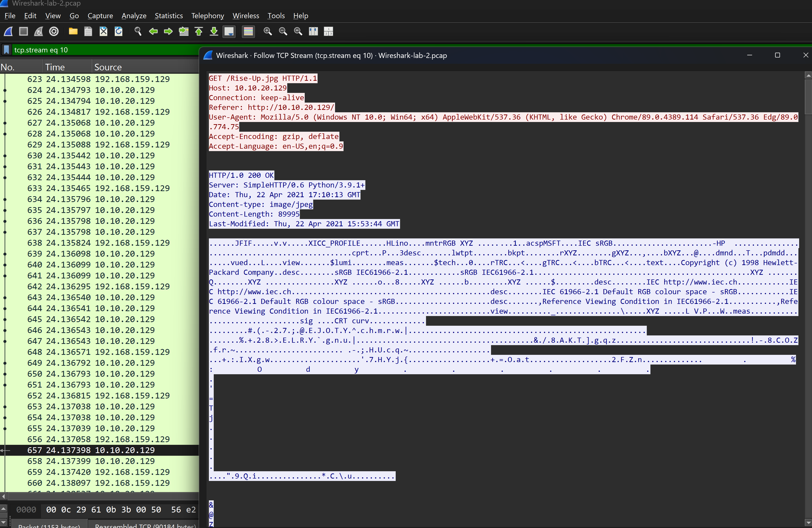
Task: Open the View menu
Action: coord(53,16)
